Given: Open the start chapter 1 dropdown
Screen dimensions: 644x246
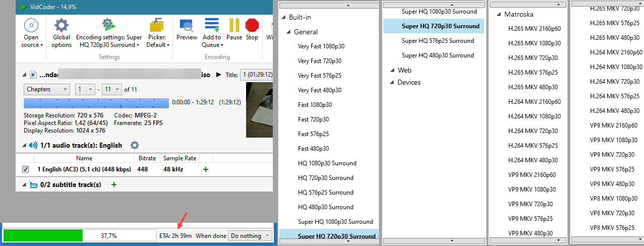Looking at the screenshot, I should (85, 89).
